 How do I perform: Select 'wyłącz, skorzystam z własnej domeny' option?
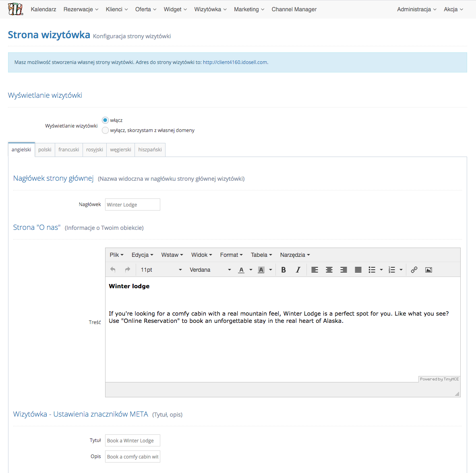point(105,130)
